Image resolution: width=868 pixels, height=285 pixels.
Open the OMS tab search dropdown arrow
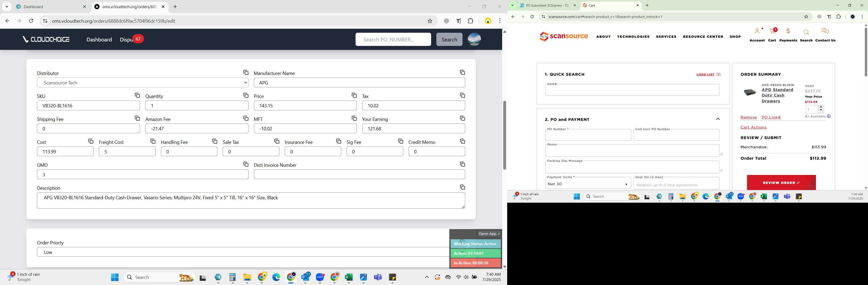pos(7,7)
